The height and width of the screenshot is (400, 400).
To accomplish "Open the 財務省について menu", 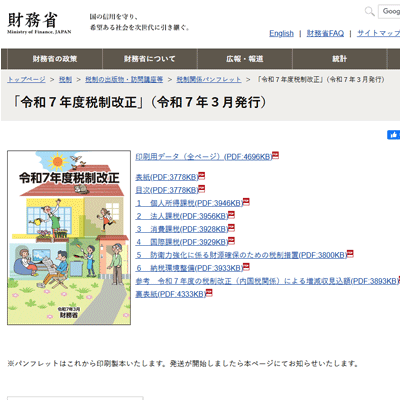I will (x=150, y=59).
